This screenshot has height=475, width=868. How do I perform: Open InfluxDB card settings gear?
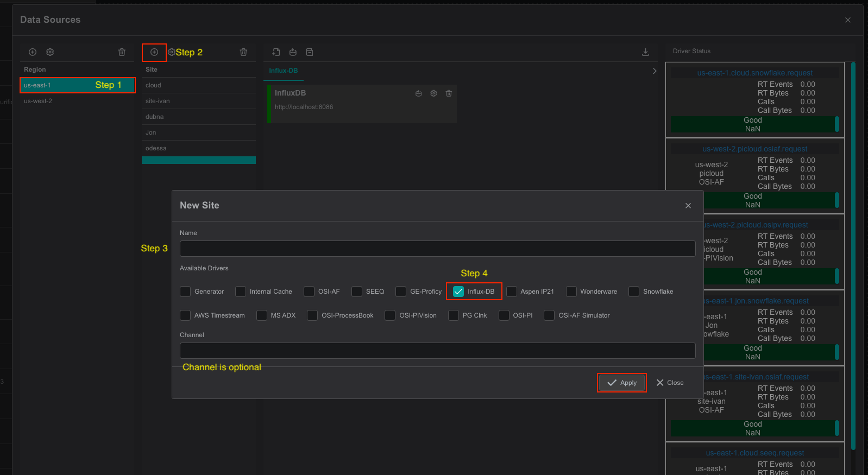point(433,93)
